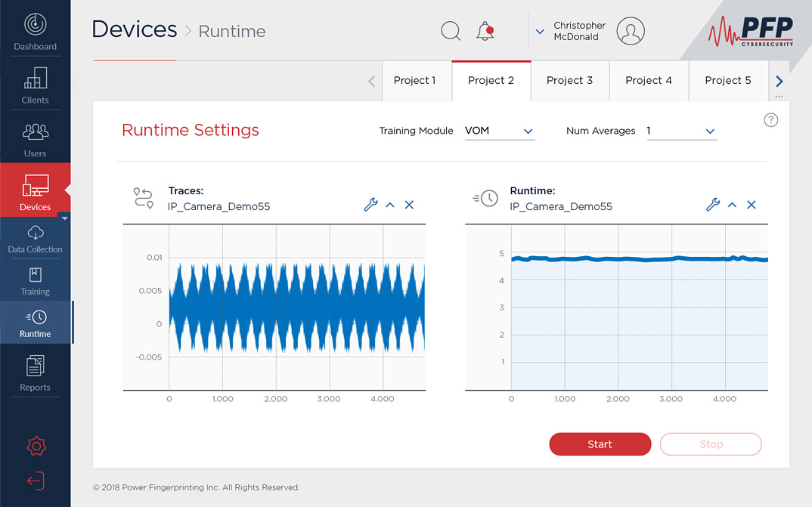Click the Runtime breadcrumb

coord(232,32)
